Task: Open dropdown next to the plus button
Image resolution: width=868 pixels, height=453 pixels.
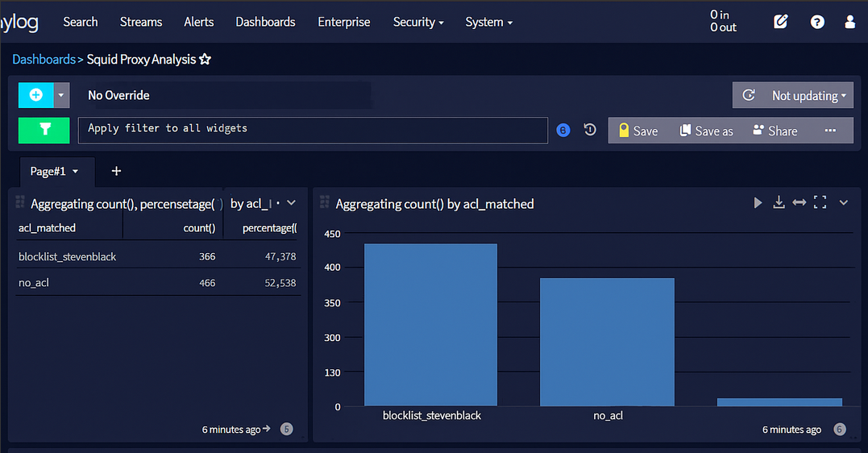Action: pyautogui.click(x=61, y=95)
